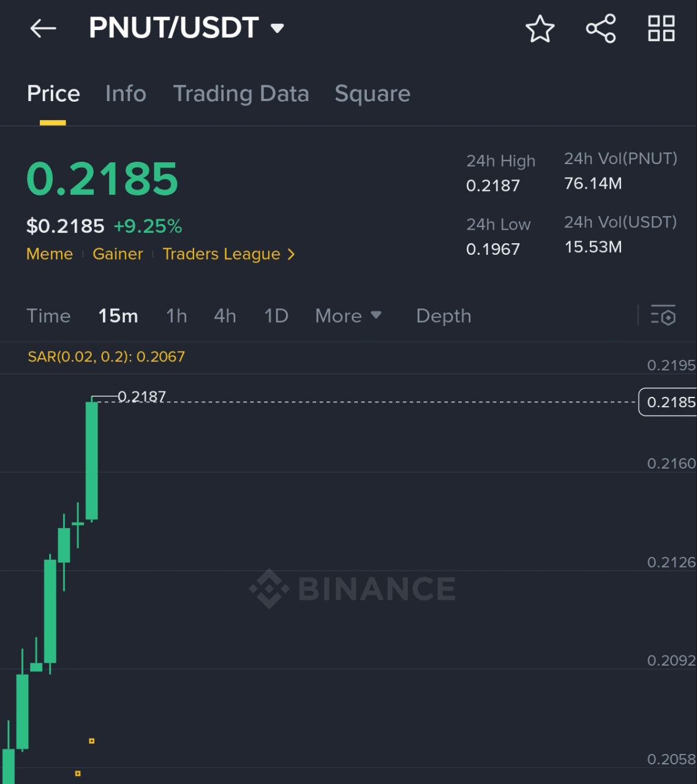
Task: Tap the 24h Low value 0.1967
Action: click(493, 249)
